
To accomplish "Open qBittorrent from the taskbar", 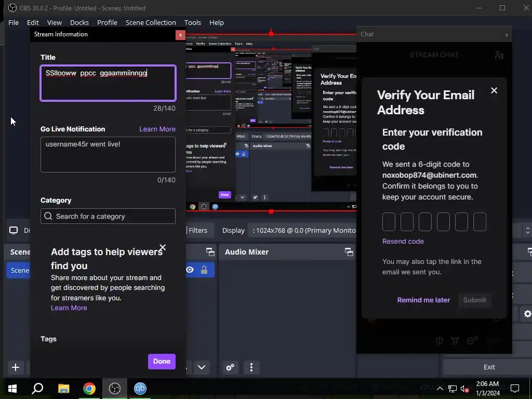I will [x=140, y=389].
